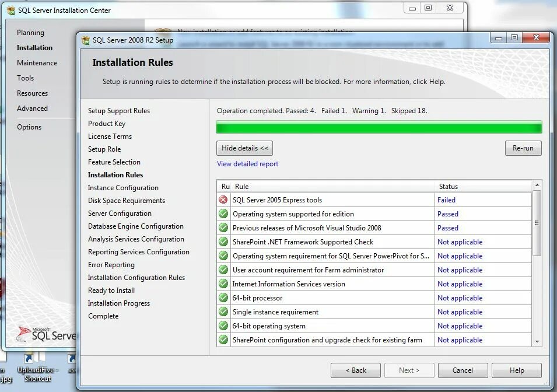557x392 pixels.
Task: Close the SQL Server 2008 R2 Setup window
Action: pyautogui.click(x=537, y=37)
